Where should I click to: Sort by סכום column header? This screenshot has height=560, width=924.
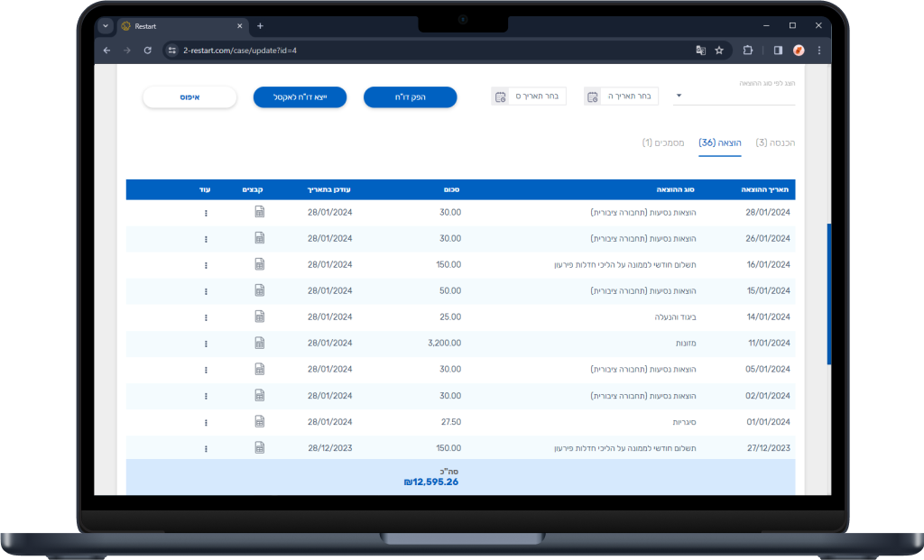pyautogui.click(x=451, y=189)
